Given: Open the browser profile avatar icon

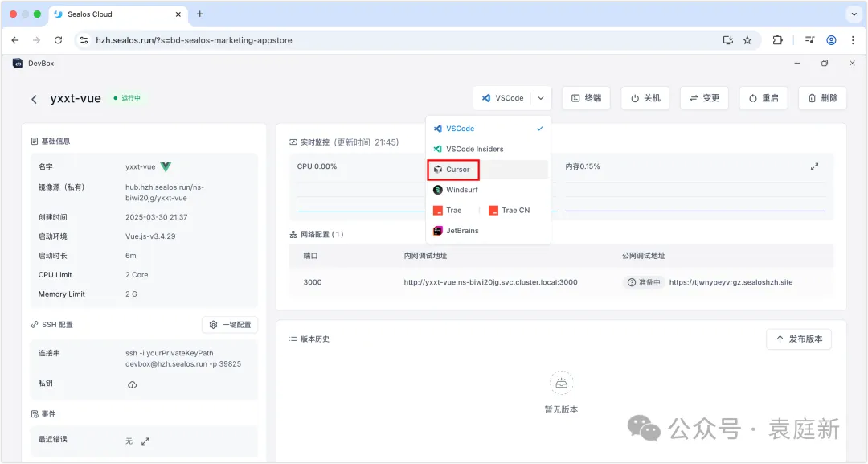Looking at the screenshot, I should pos(831,40).
